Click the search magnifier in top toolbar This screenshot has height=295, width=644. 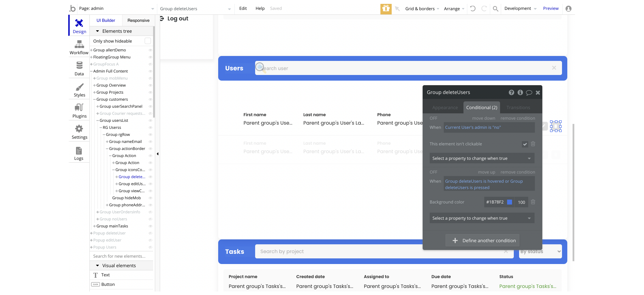[x=495, y=9]
